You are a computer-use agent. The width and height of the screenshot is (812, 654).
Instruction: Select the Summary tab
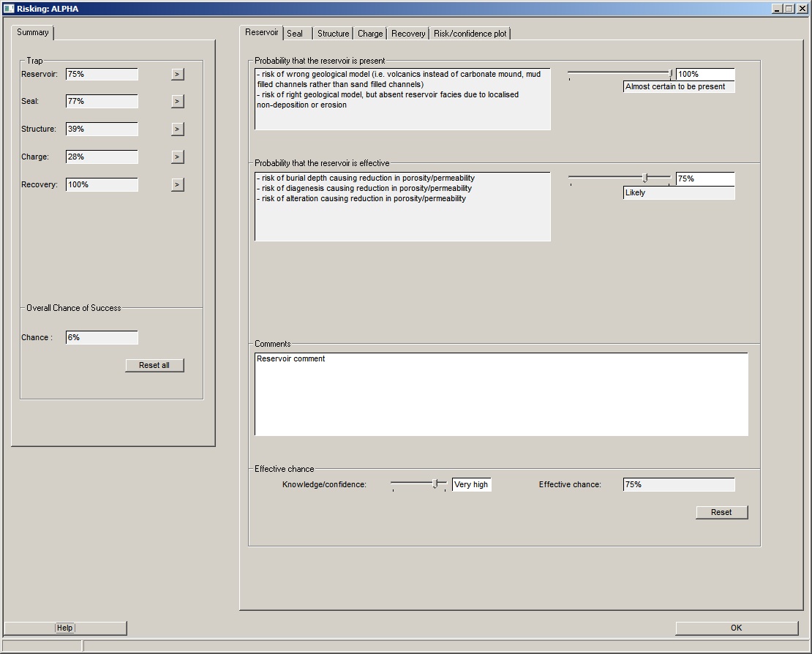[33, 32]
